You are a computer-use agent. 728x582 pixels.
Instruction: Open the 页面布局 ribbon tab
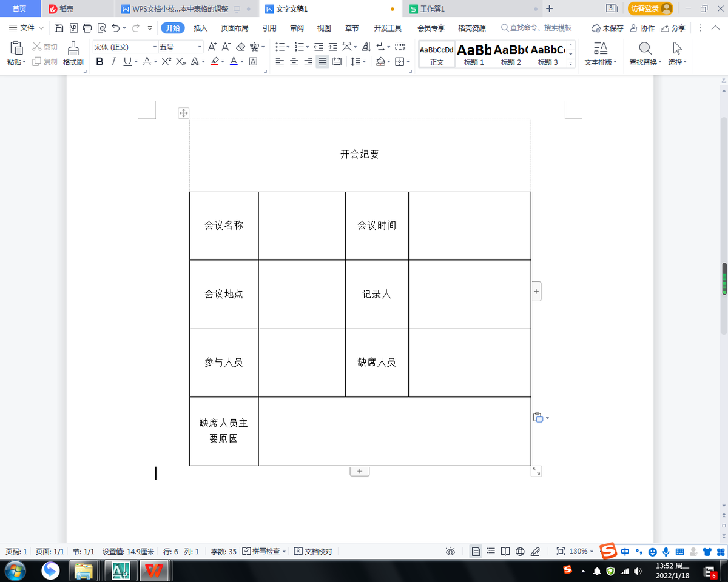235,28
